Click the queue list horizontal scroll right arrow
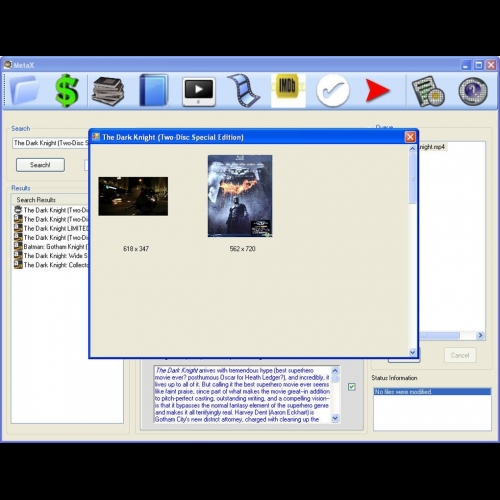This screenshot has width=500, height=500. (x=480, y=335)
